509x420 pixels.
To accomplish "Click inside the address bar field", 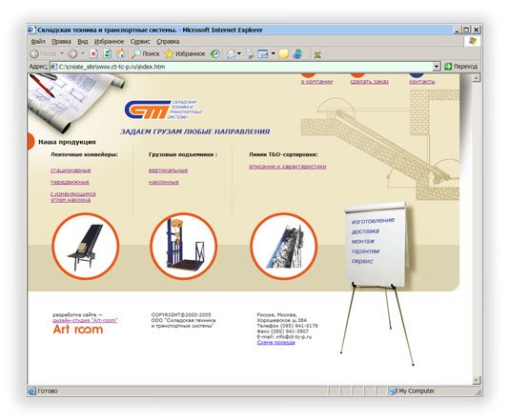I will point(242,67).
